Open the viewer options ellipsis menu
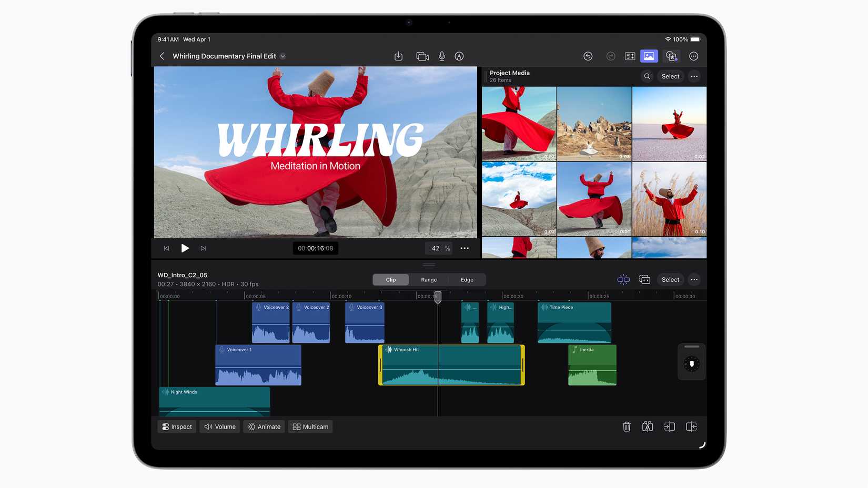868x488 pixels. [x=465, y=248]
